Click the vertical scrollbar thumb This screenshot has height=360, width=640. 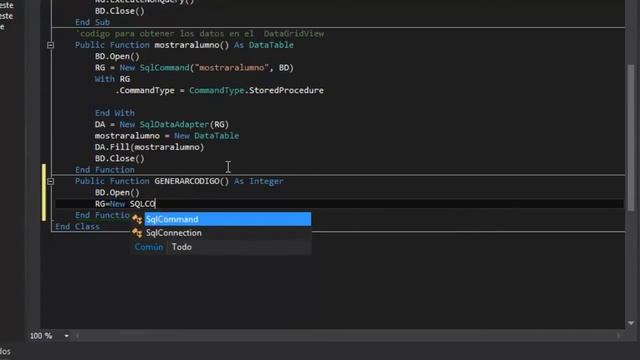[x=631, y=137]
